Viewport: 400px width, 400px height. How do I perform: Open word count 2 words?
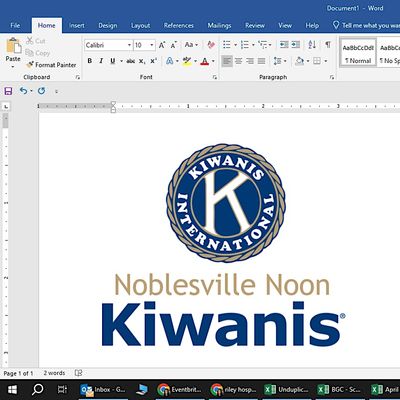(54, 373)
